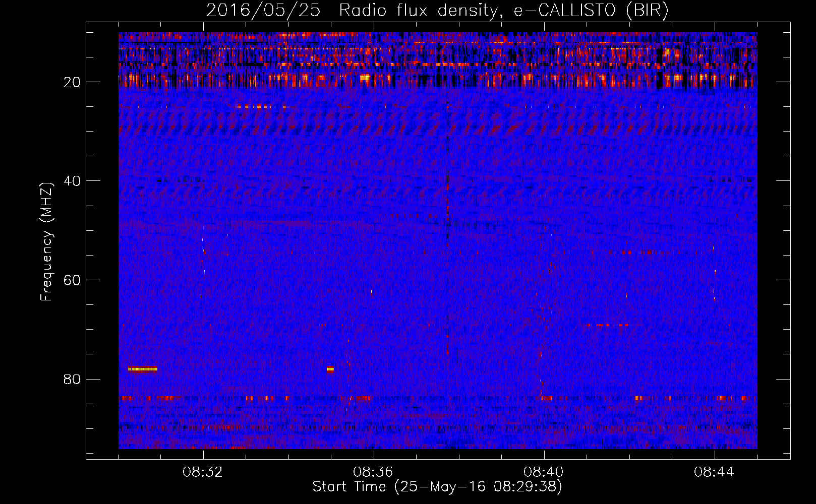The height and width of the screenshot is (504, 816).
Task: Click the 40 MHz frequency tick label
Action: coord(73,181)
